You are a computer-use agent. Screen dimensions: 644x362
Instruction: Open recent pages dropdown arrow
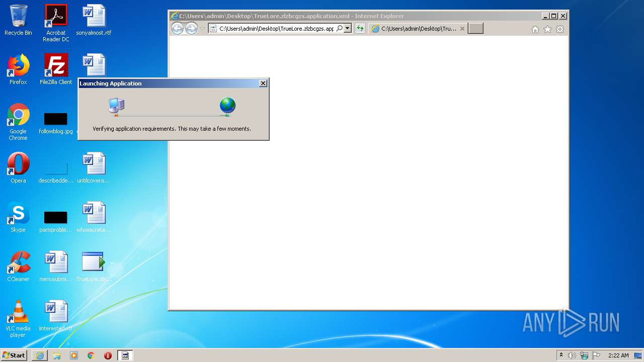click(203, 29)
